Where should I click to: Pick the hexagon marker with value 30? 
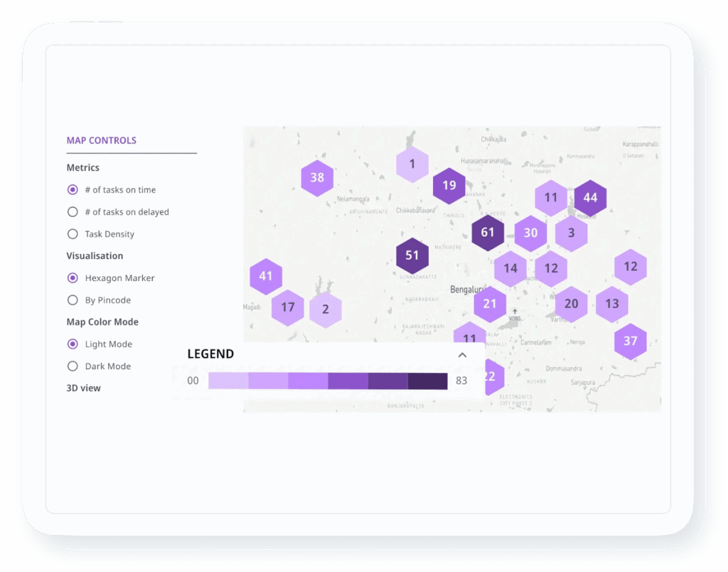click(531, 233)
